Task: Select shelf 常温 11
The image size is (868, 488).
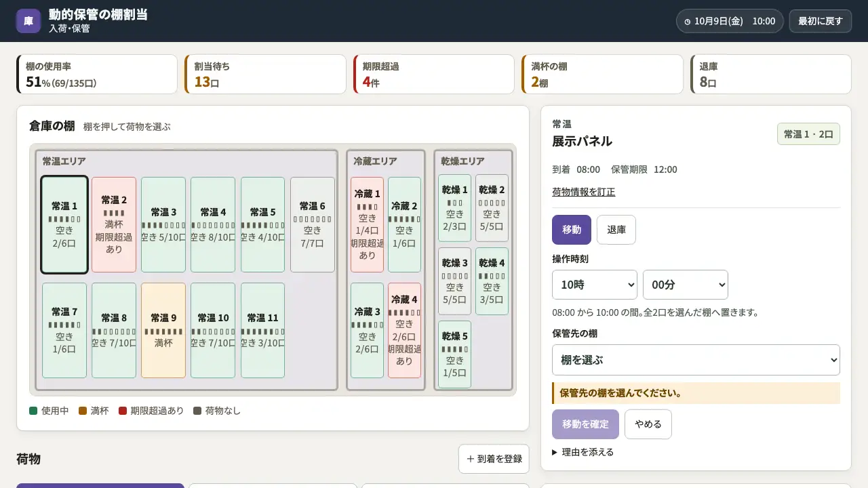Action: (x=262, y=330)
